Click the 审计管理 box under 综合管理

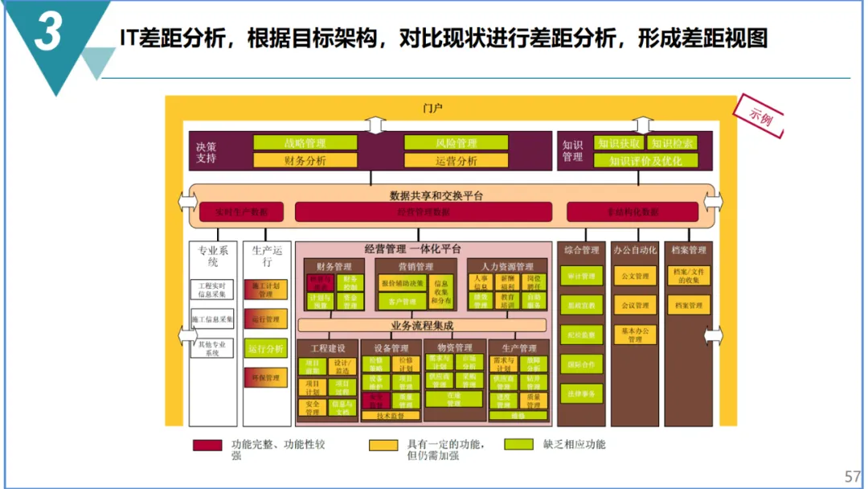(581, 277)
